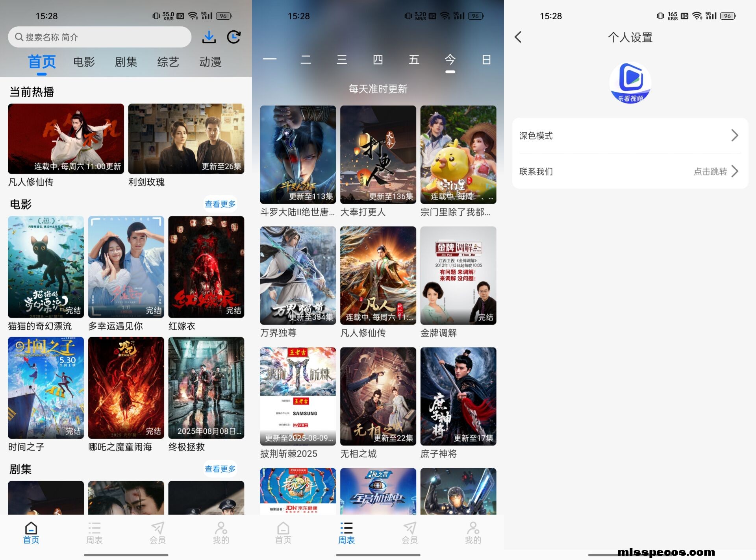
Task: Open the 联系我们 chevron arrow
Action: [x=734, y=171]
